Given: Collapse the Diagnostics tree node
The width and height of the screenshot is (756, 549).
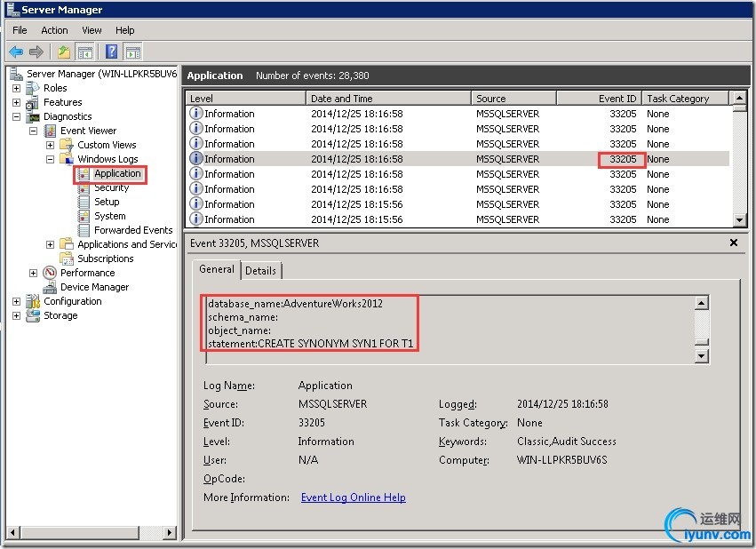Looking at the screenshot, I should (17, 116).
